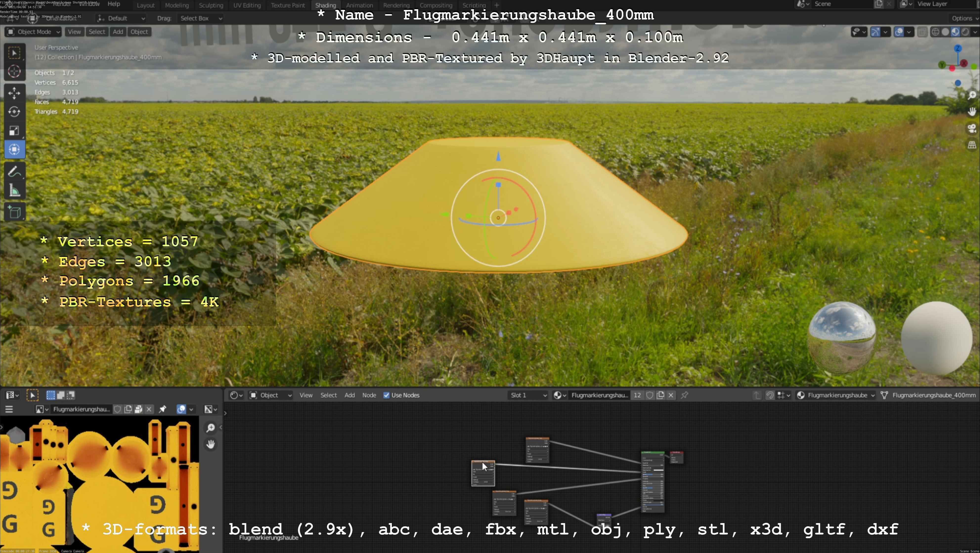Open the Default orientation dropdown
Screen dimensions: 980x553
point(121,18)
